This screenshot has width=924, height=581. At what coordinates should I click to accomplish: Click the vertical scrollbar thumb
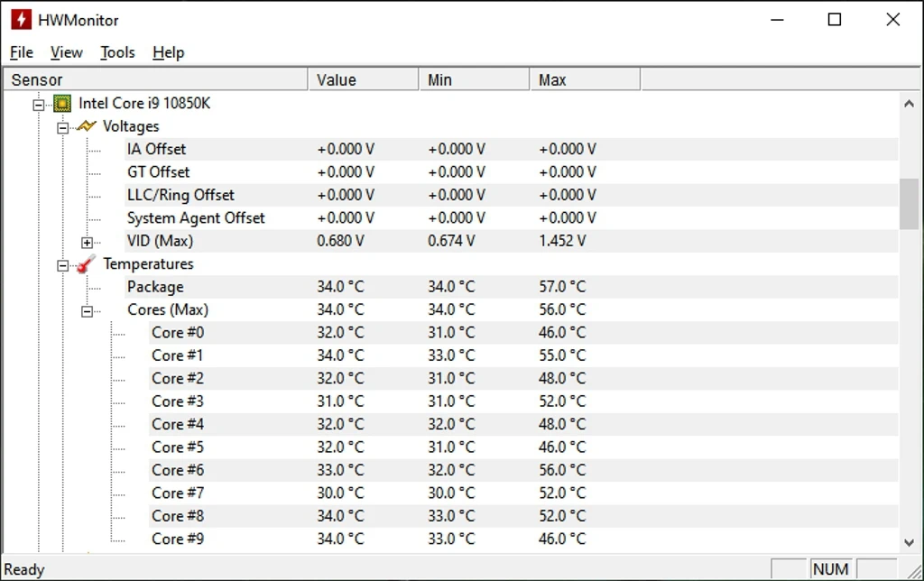[x=909, y=204]
